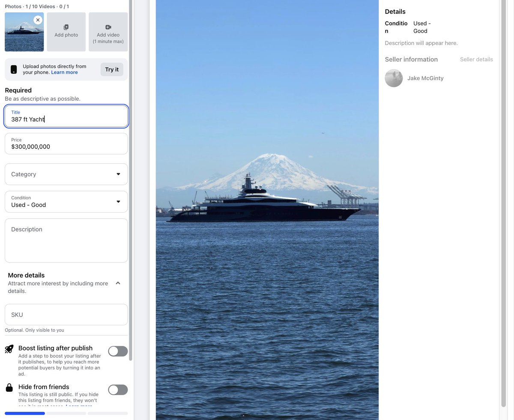Open the Learn more link for phone uploads
Screen dimensions: 514x420
click(64, 72)
